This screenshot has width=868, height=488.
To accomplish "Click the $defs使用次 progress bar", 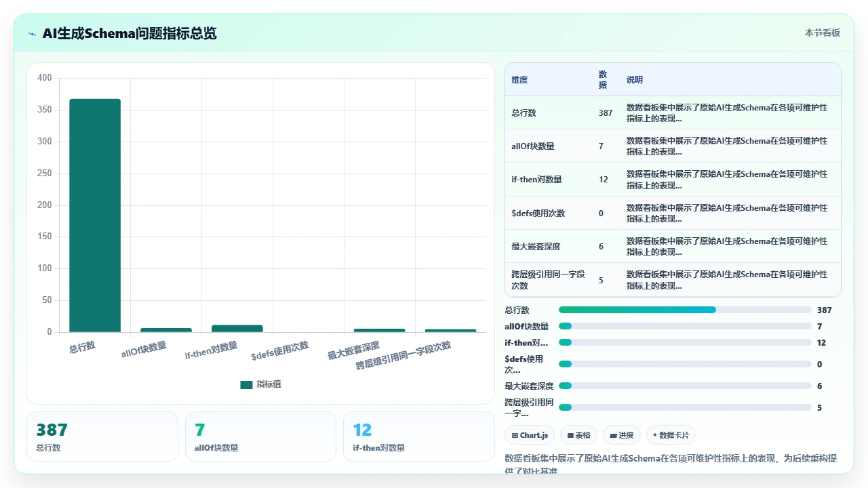I will pyautogui.click(x=685, y=364).
